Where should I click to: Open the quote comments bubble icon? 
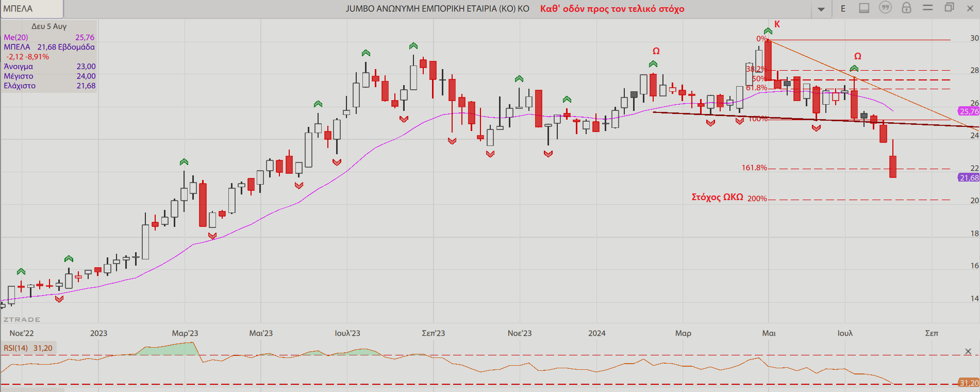click(885, 8)
